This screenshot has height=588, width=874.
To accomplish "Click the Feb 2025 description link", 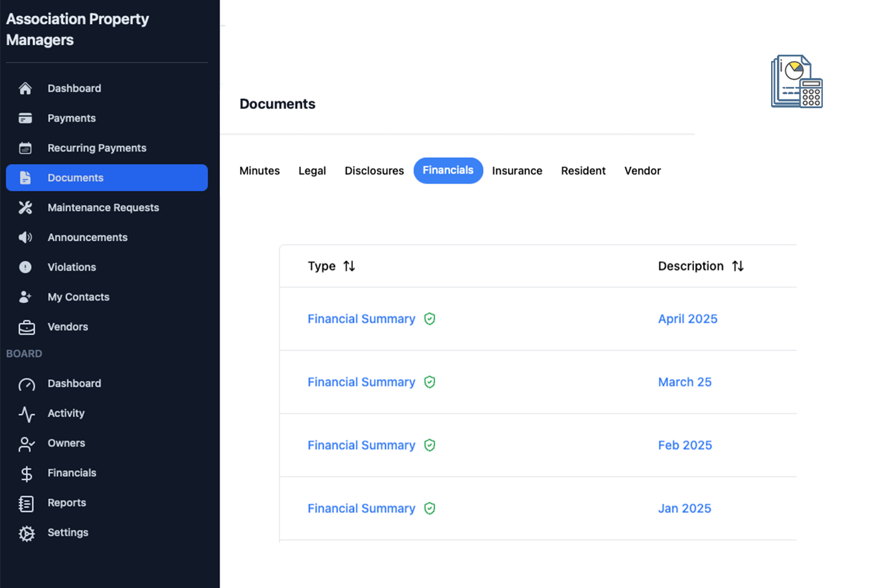I will pos(685,445).
